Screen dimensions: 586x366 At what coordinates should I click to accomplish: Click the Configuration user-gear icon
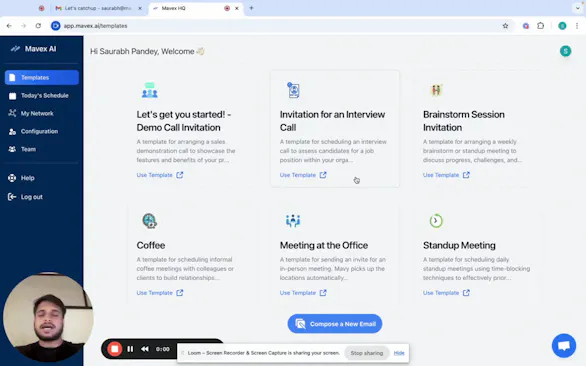[x=12, y=131]
